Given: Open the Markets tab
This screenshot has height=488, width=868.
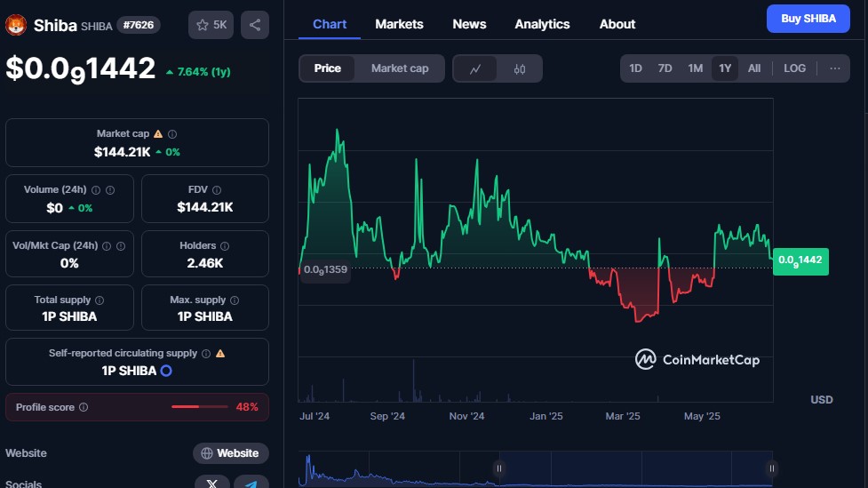Looking at the screenshot, I should (399, 24).
